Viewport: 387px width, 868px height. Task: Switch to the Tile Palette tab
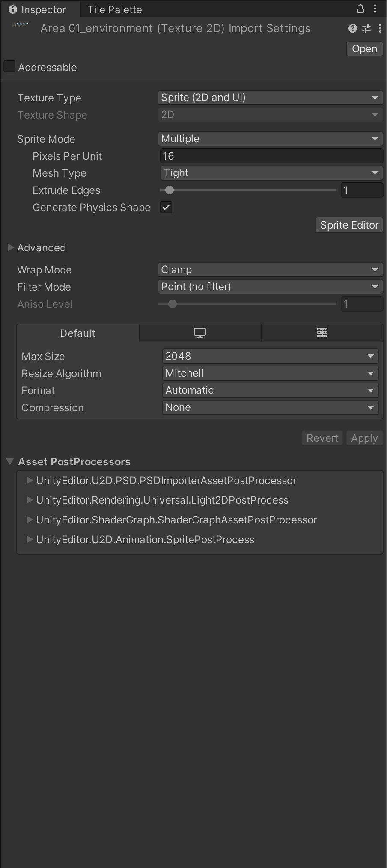pos(114,9)
